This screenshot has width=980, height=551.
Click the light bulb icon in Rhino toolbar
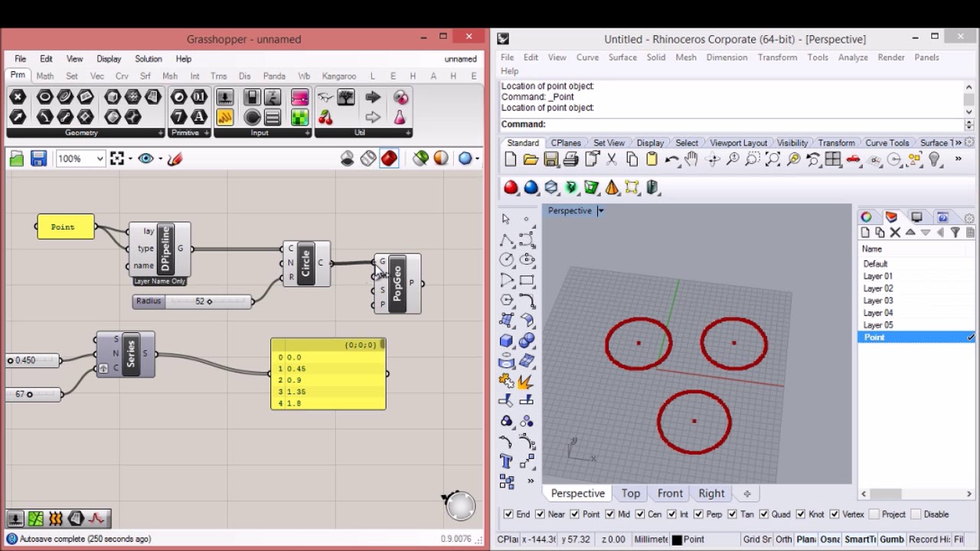[x=934, y=159]
